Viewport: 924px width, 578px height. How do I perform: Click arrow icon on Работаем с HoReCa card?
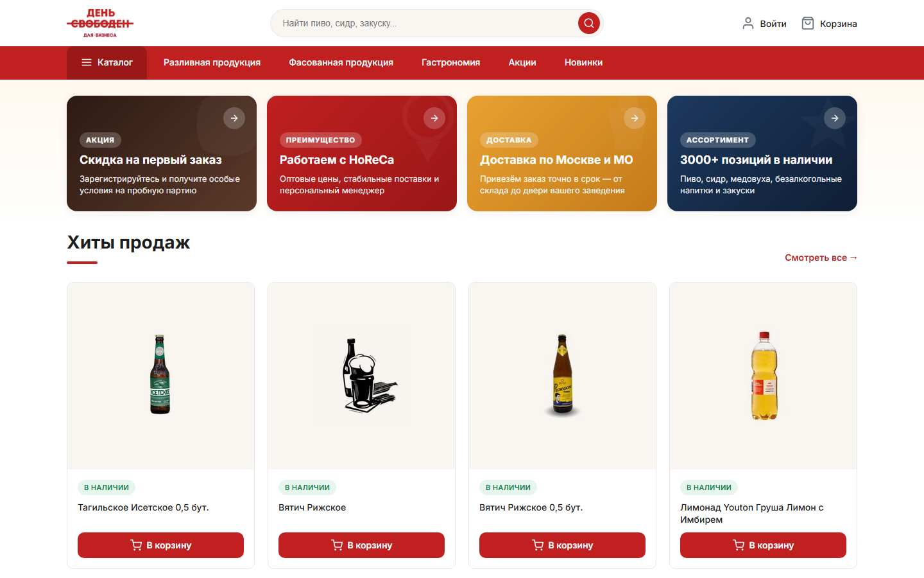tap(434, 118)
